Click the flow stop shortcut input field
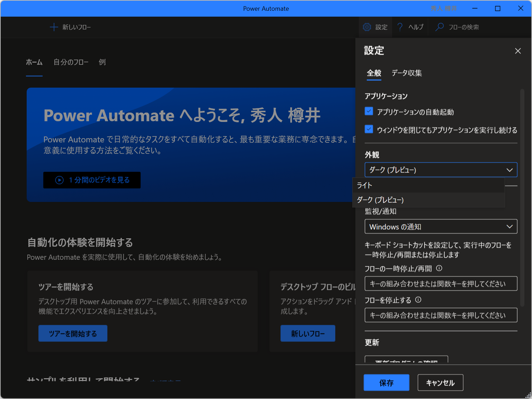Viewport: 532px width, 399px height. [x=440, y=315]
